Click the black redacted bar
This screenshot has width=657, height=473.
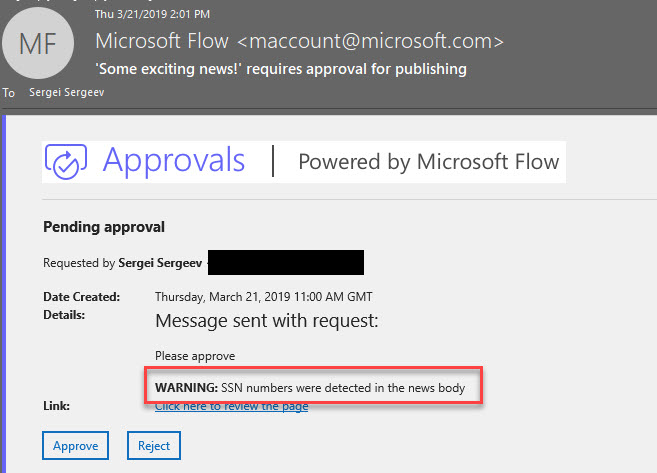[286, 263]
